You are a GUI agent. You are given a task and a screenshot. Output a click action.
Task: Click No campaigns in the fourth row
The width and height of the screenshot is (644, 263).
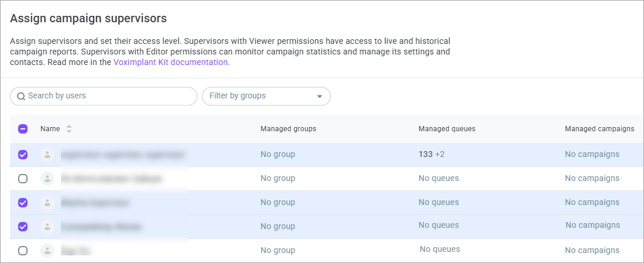(x=593, y=225)
